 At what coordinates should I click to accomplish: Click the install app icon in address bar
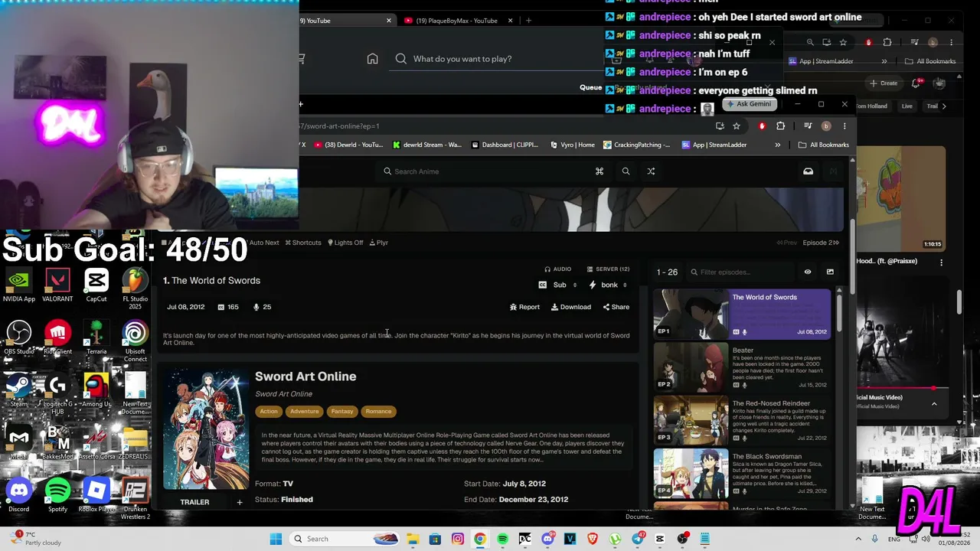pos(720,126)
